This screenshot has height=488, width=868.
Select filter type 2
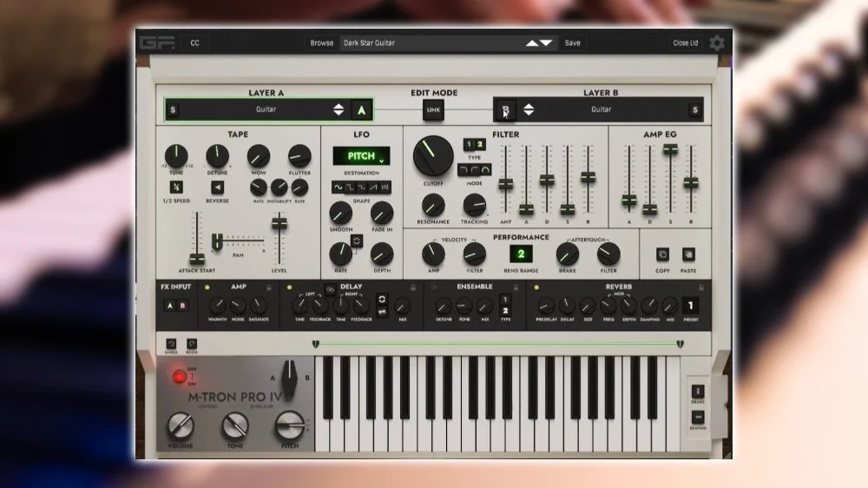click(x=480, y=144)
